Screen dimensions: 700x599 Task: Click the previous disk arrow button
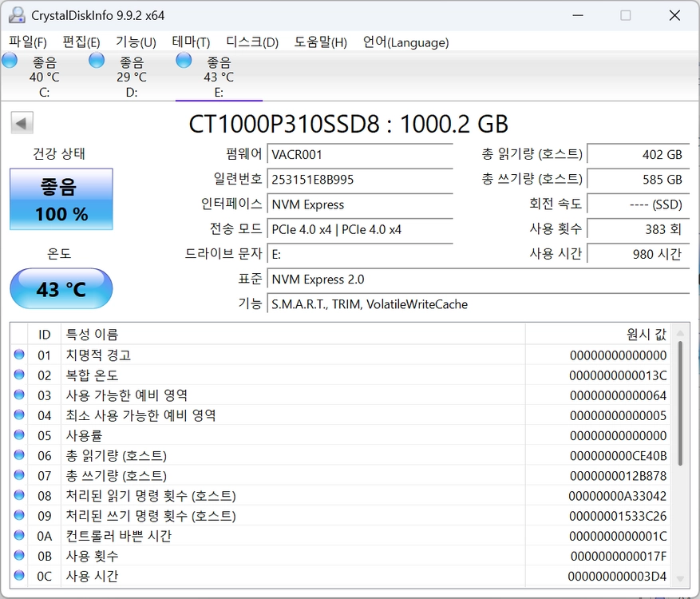[22, 123]
